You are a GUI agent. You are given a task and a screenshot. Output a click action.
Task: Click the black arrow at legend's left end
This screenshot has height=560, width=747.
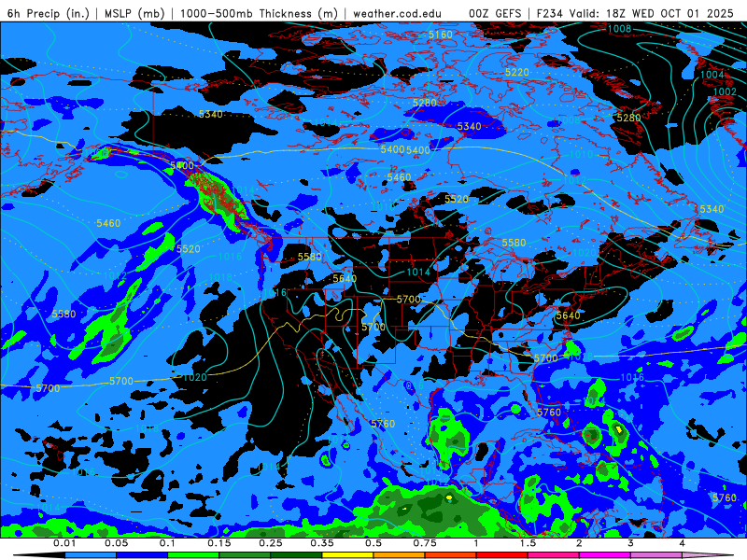click(39, 555)
